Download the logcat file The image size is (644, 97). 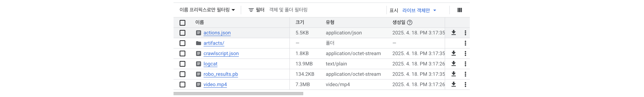[x=453, y=64]
